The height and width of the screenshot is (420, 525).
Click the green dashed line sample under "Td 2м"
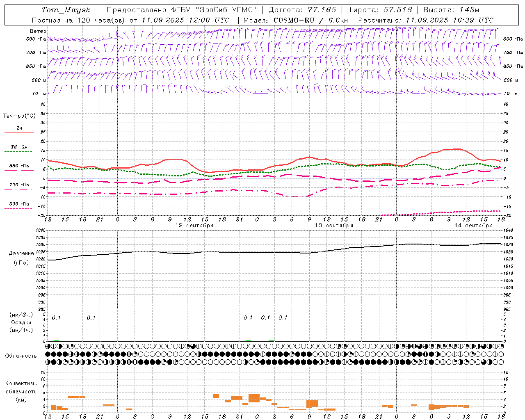point(18,152)
